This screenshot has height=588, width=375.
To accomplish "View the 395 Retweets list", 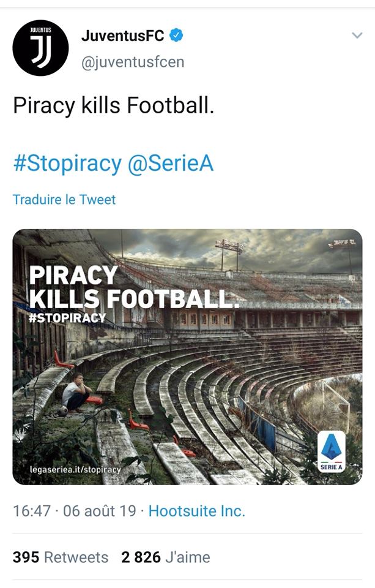I will [61, 557].
